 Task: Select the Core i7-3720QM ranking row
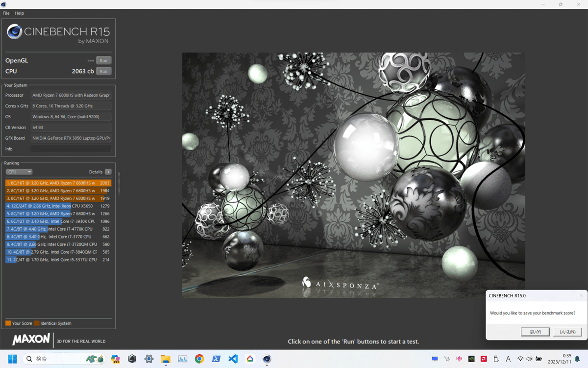point(58,244)
